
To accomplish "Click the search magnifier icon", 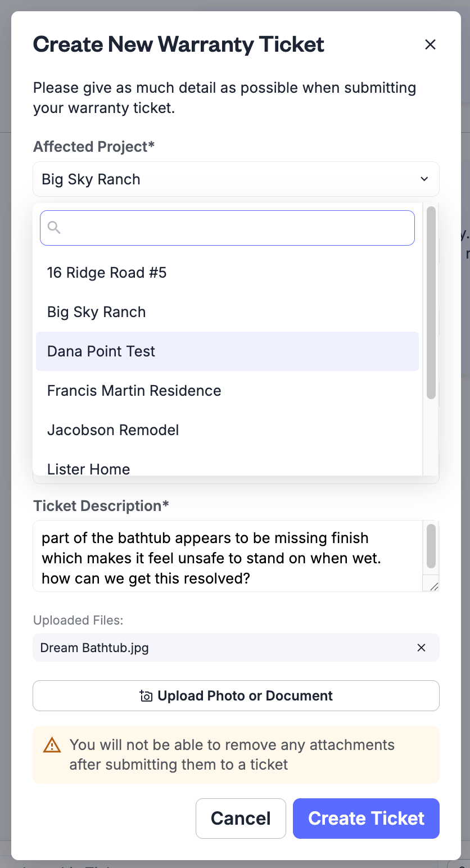I will click(54, 227).
